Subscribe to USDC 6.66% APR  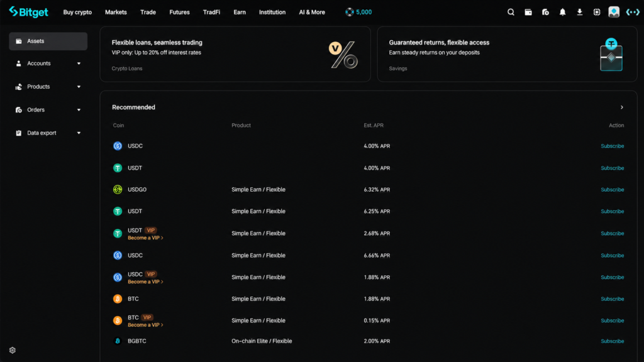(612, 255)
